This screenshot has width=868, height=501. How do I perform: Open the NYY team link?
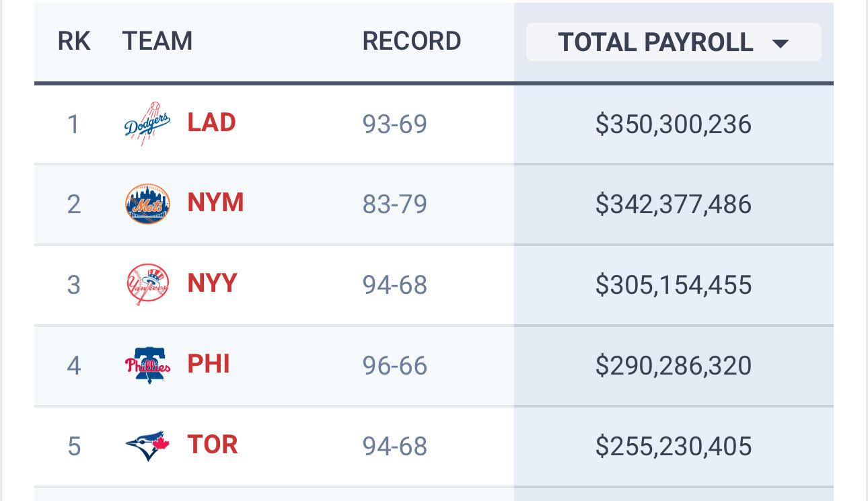click(x=213, y=284)
